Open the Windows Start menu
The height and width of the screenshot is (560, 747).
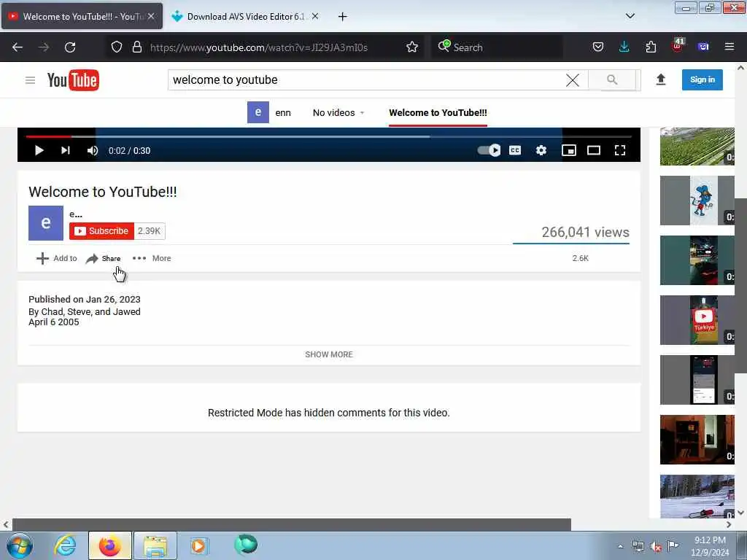click(19, 545)
